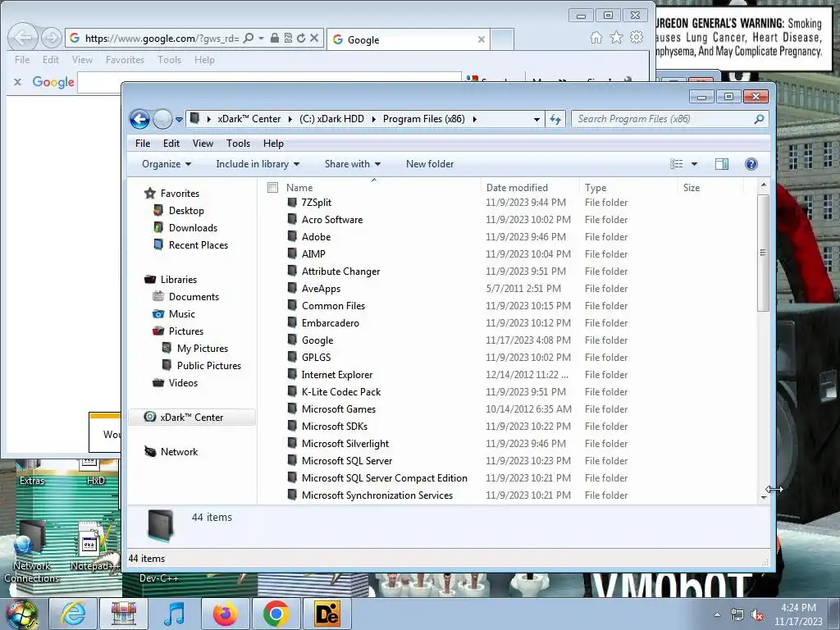Toggle the preview pane
Screen dimensions: 840x630
722,164
